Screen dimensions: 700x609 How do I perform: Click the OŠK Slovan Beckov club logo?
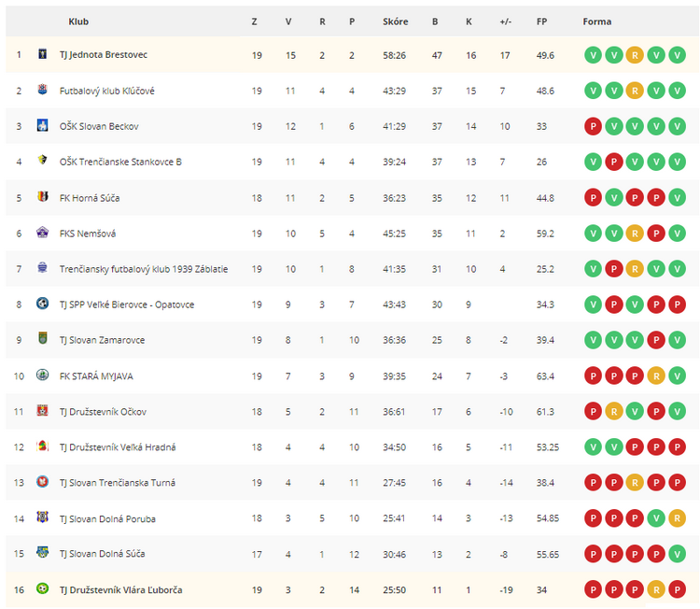point(42,125)
